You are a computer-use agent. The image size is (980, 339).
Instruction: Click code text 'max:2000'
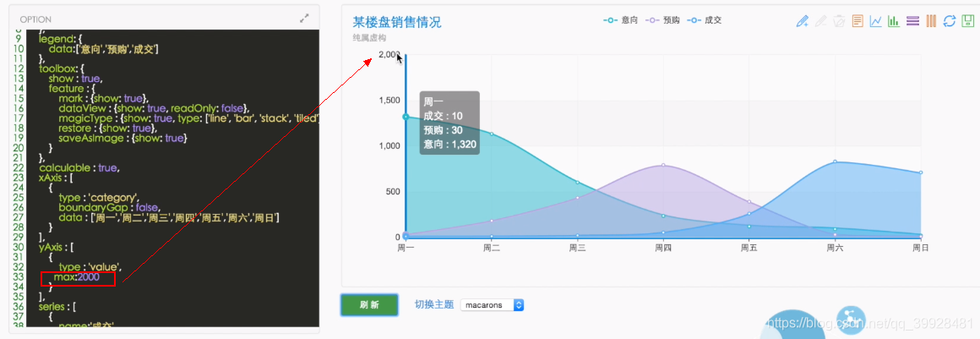tap(76, 277)
